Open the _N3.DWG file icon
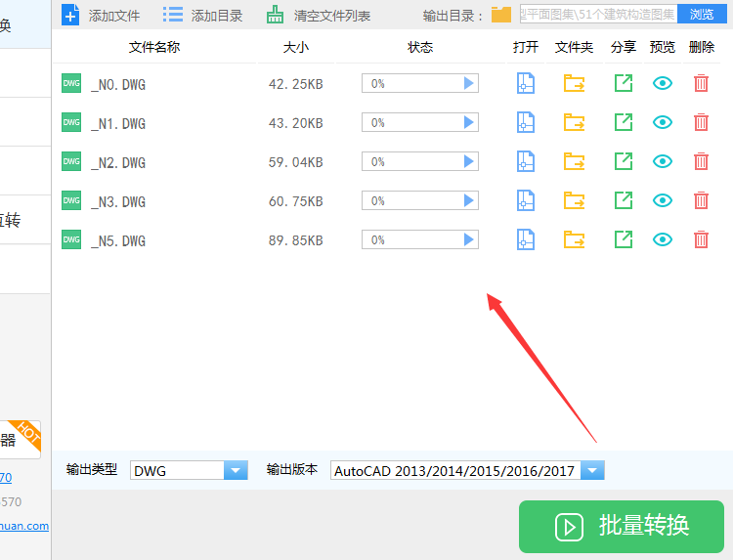 click(526, 201)
